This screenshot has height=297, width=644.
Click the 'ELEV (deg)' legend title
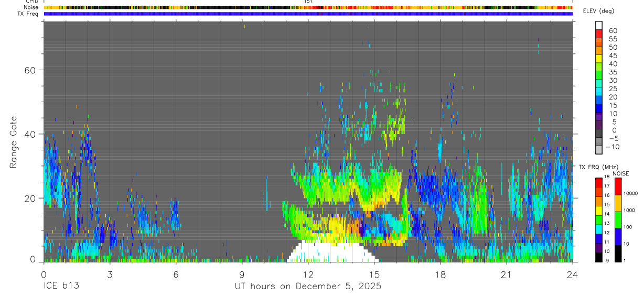[x=599, y=12]
